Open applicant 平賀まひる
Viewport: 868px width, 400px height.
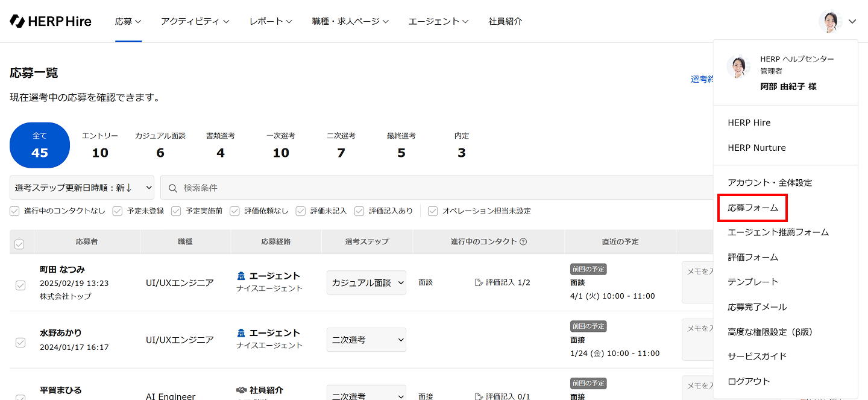point(61,390)
